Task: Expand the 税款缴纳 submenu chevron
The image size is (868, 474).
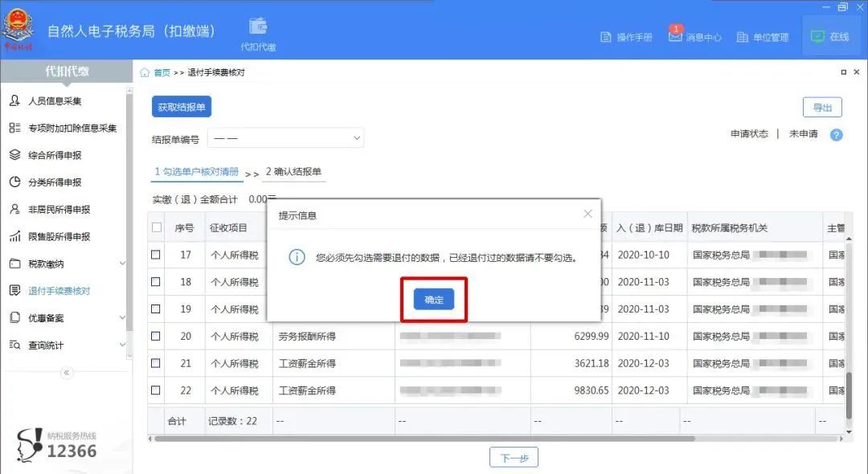Action: (122, 264)
